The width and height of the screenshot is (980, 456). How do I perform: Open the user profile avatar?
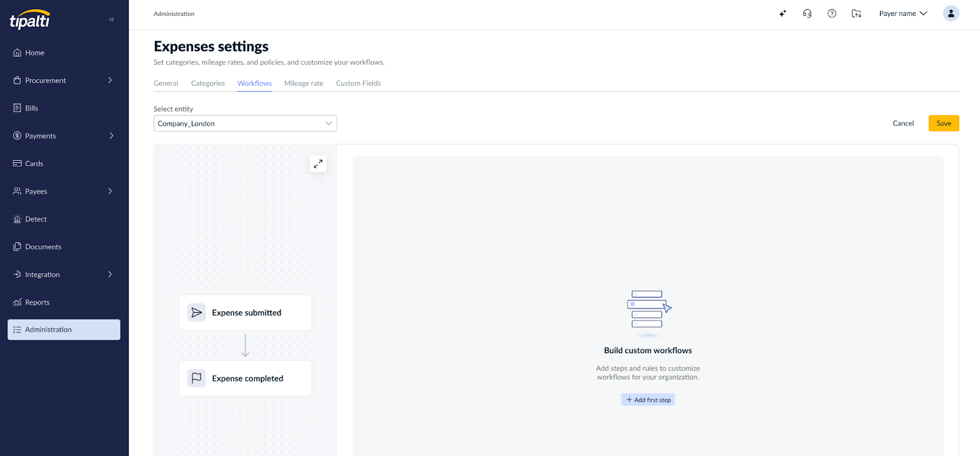click(951, 13)
